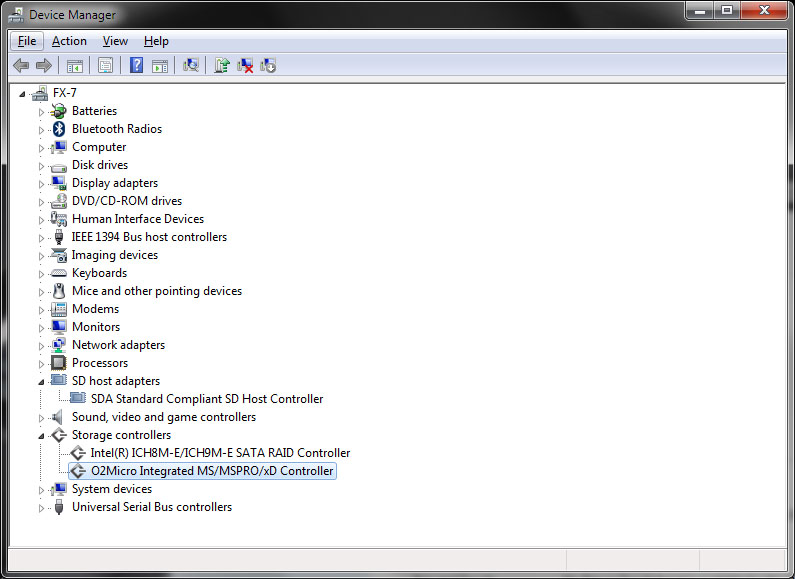Screen dimensions: 795x579
Task: Select the Display adapters label
Action: (115, 183)
